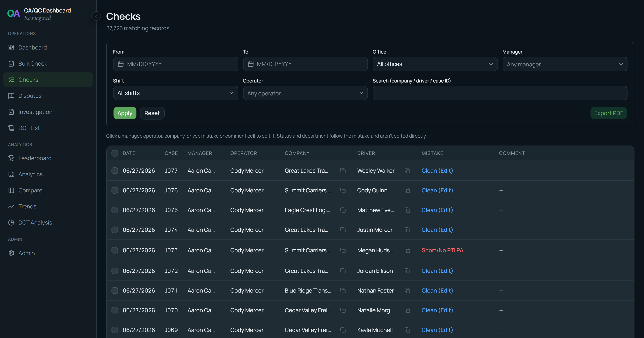Click the calendar icon in the From field
Viewport: 644px width, 338px height.
coord(121,64)
